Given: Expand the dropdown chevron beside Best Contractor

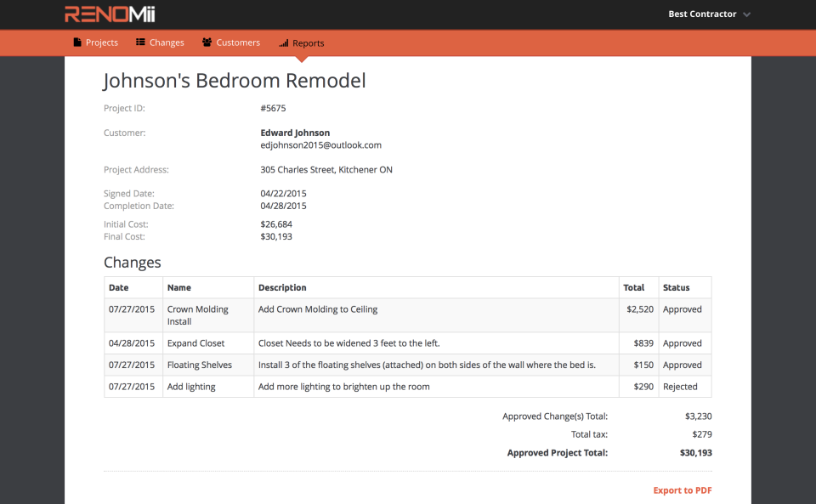Looking at the screenshot, I should (x=747, y=14).
